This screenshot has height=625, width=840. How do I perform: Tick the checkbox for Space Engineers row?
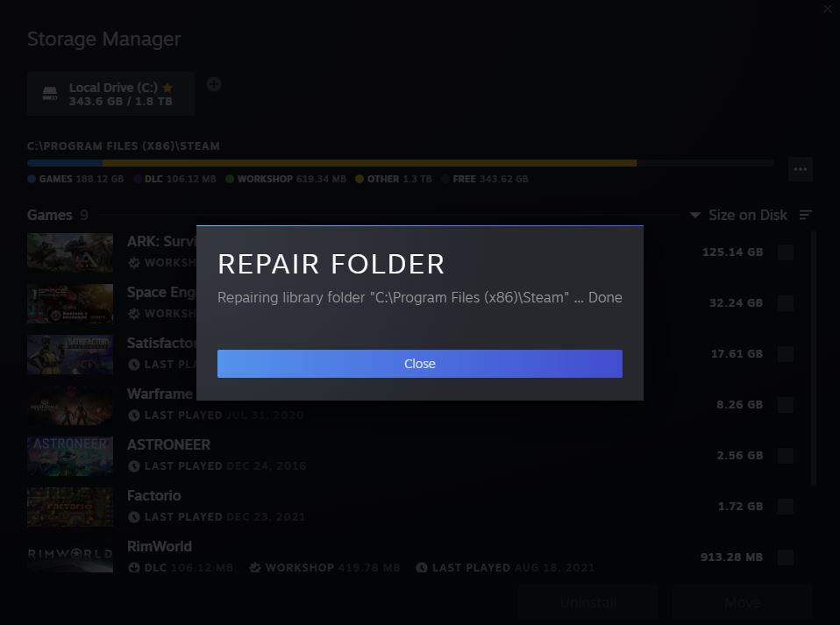tap(786, 303)
